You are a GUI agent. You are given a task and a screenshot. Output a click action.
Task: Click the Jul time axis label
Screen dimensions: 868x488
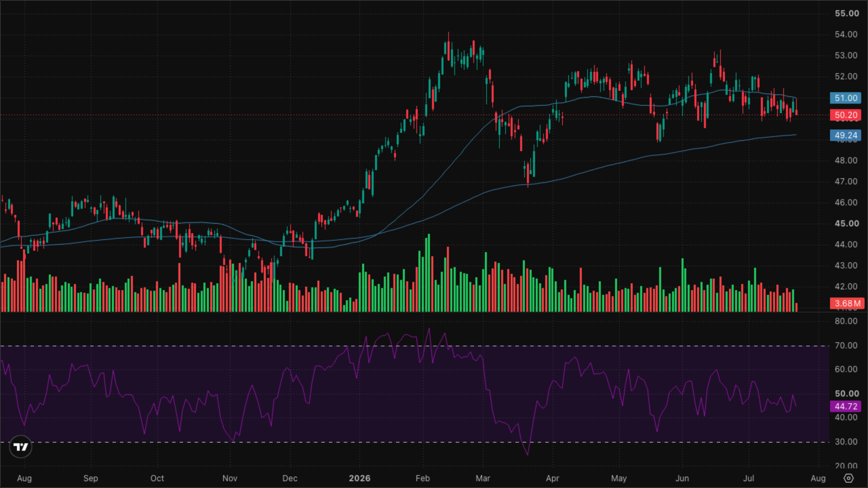(749, 479)
